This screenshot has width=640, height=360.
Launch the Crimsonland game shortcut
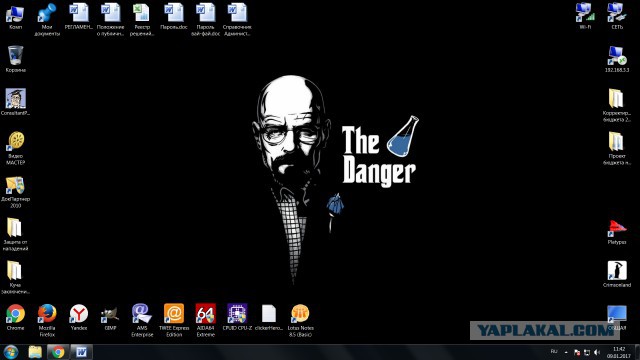pyautogui.click(x=617, y=274)
